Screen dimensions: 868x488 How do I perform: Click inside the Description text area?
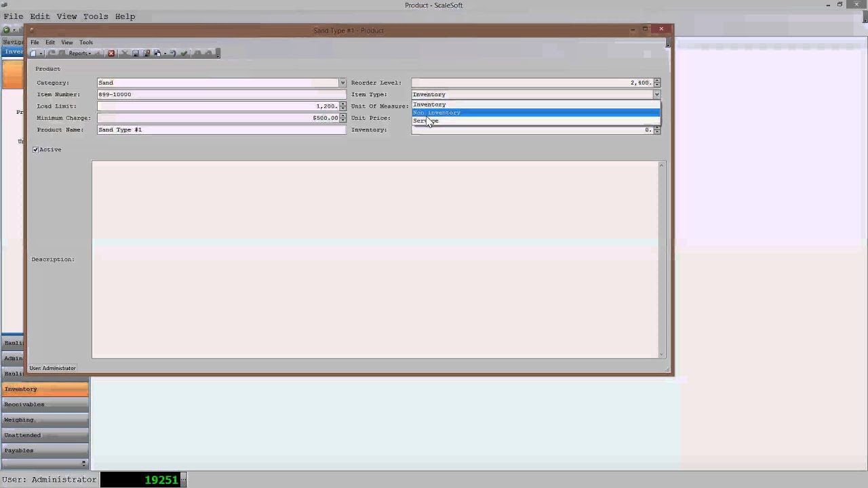tap(374, 259)
